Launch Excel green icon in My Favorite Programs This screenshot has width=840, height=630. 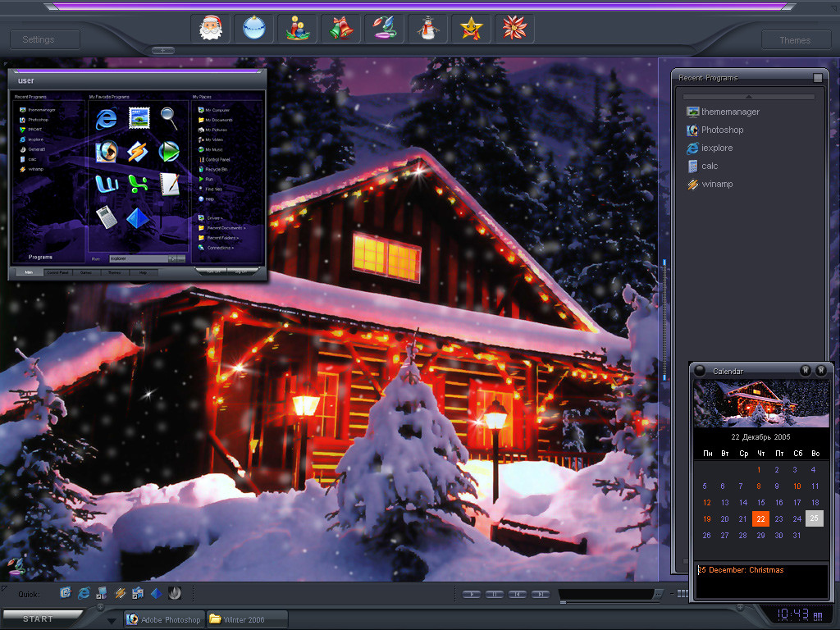[138, 185]
